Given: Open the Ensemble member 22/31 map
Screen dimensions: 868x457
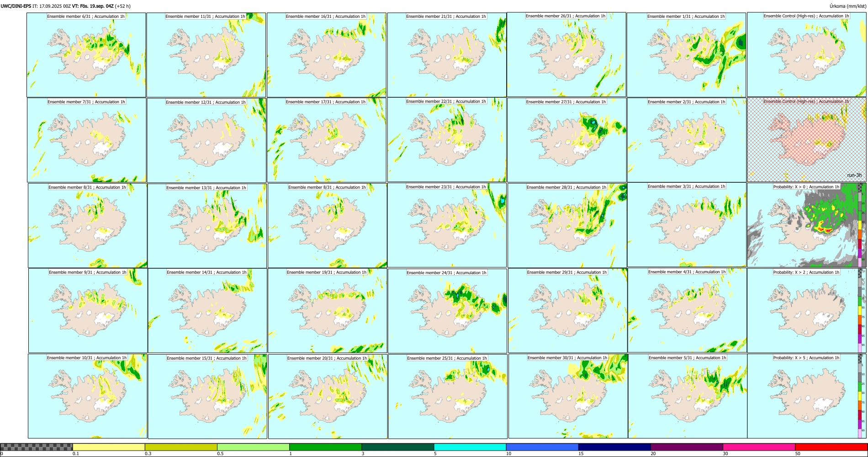Looking at the screenshot, I should pos(447,140).
